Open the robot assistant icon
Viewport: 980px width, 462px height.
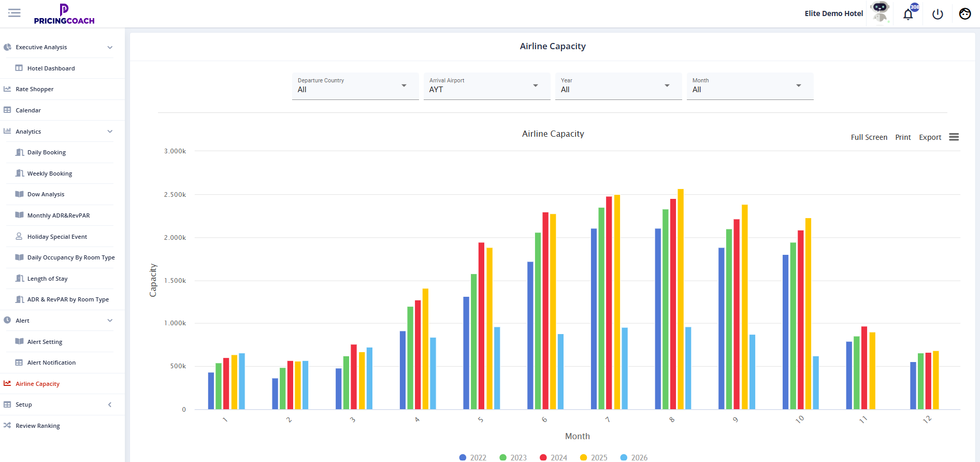tap(880, 12)
